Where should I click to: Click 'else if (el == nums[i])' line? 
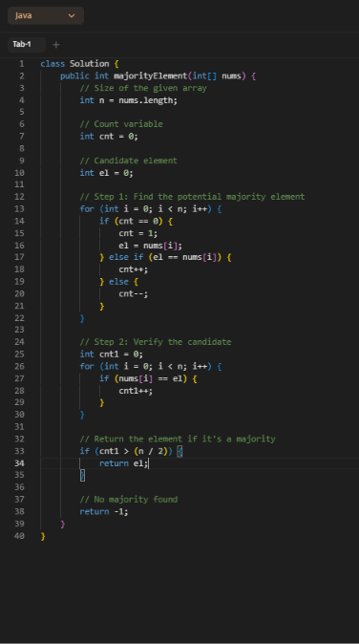point(165,258)
